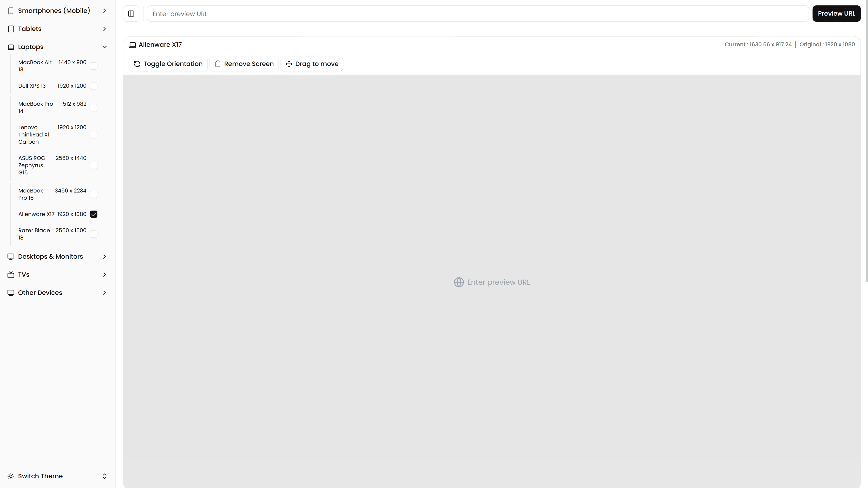The height and width of the screenshot is (488, 868).
Task: Click the Toggle Orientation button
Action: [x=168, y=64]
